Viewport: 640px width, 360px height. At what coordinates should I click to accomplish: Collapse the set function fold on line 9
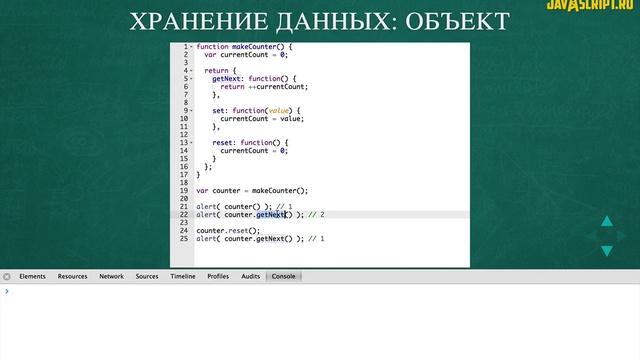point(191,111)
